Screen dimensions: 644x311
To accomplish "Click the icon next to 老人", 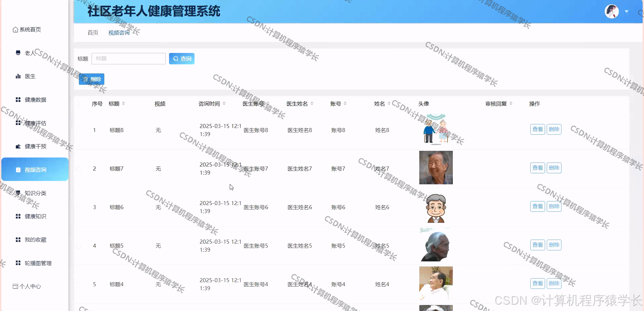I will click(18, 53).
